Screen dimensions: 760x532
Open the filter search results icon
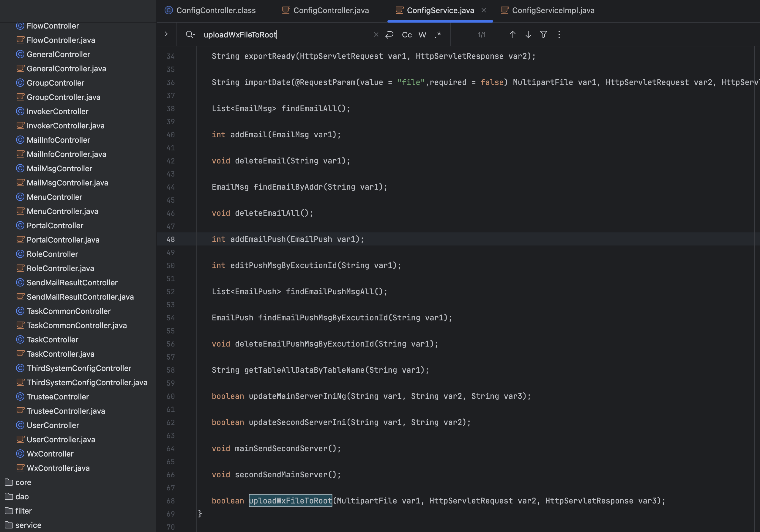point(543,34)
